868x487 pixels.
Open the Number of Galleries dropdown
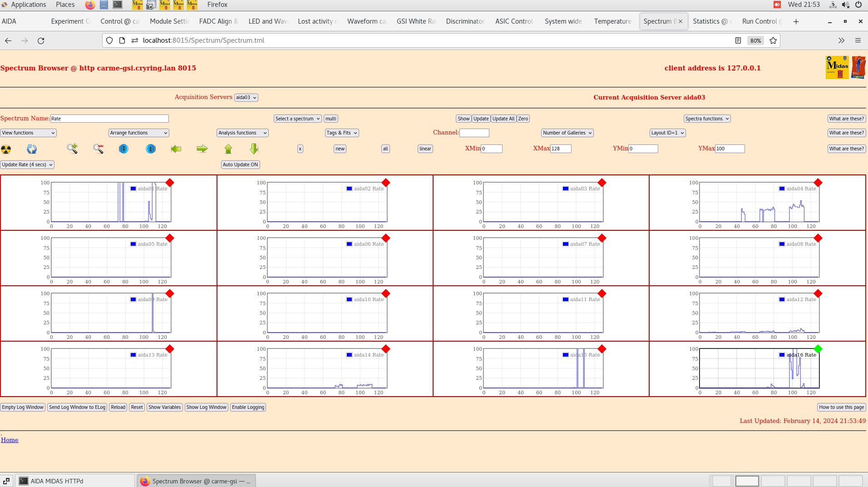567,133
